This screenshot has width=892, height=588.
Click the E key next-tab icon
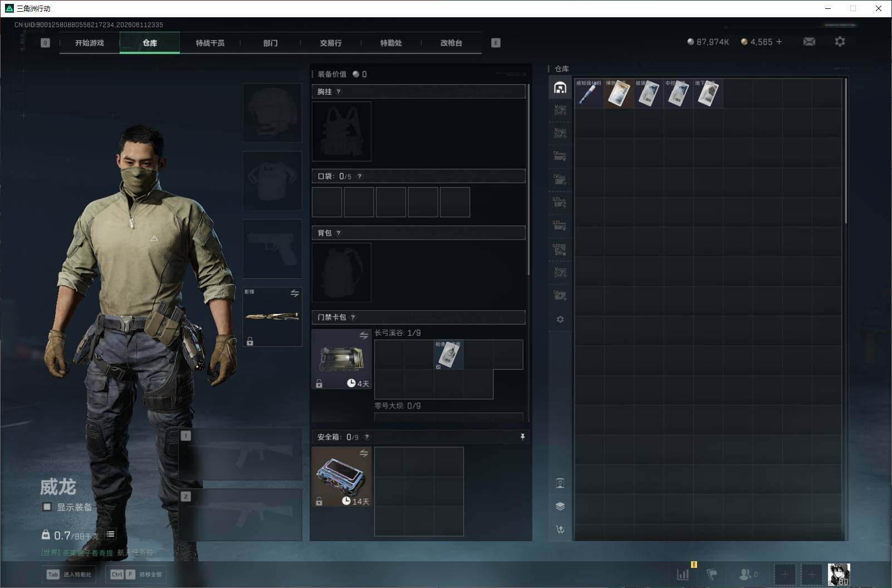coord(496,43)
